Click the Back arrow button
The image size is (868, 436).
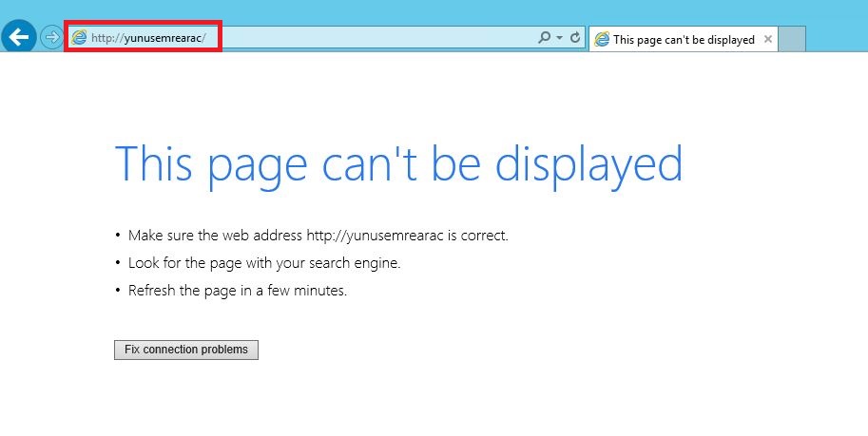19,38
